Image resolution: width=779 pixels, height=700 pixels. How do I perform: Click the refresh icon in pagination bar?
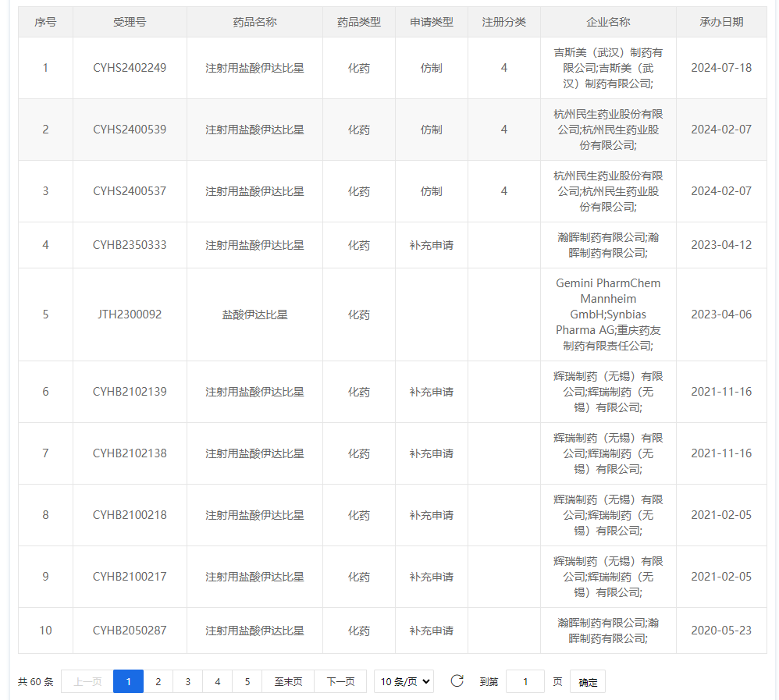tap(457, 680)
